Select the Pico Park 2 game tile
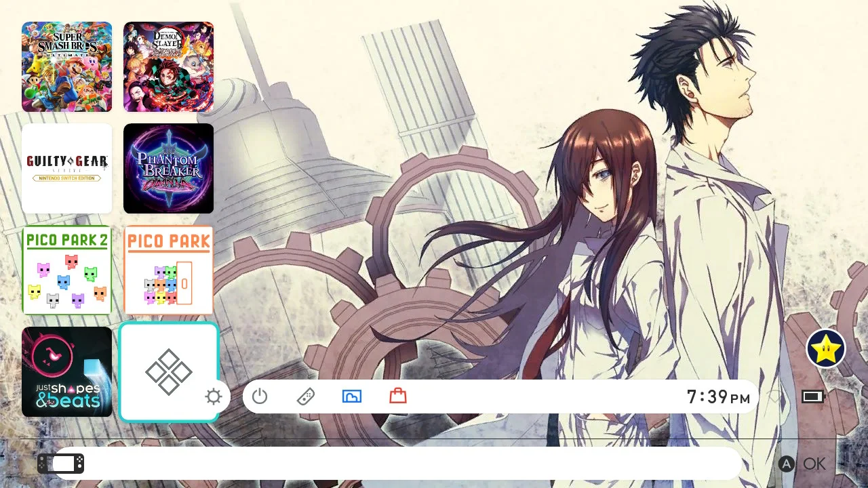Screen dimensions: 868x488 click(x=66, y=270)
